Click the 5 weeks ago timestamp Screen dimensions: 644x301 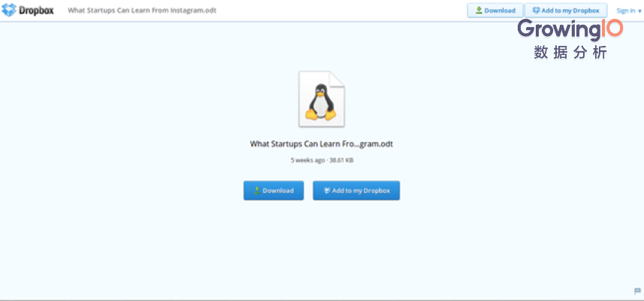(x=307, y=160)
